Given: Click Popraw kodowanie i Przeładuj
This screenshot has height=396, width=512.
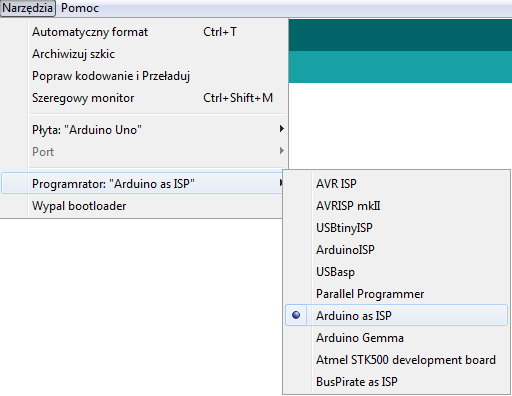Looking at the screenshot, I should tap(144, 76).
